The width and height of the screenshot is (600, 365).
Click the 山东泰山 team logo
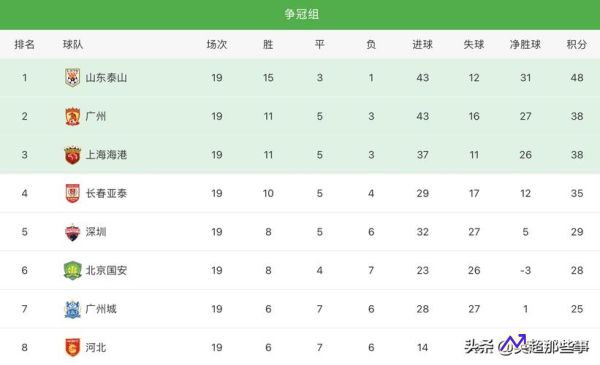(72, 78)
